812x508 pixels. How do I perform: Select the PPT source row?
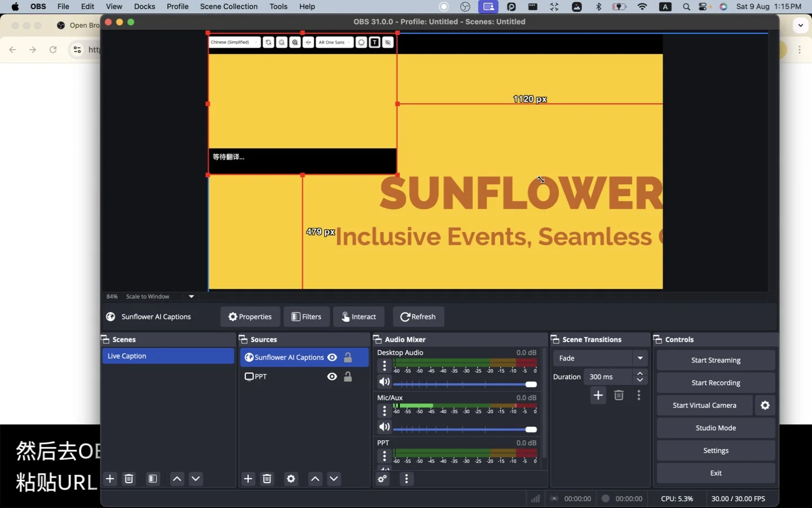304,376
